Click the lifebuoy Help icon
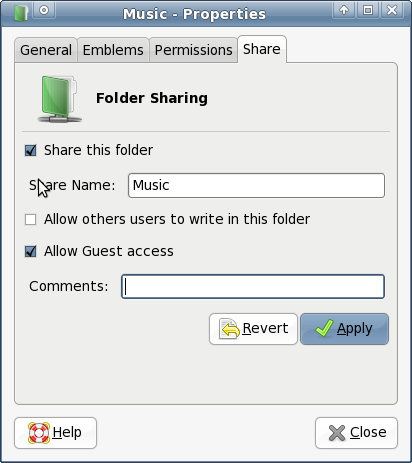412x463 pixels. 39,433
